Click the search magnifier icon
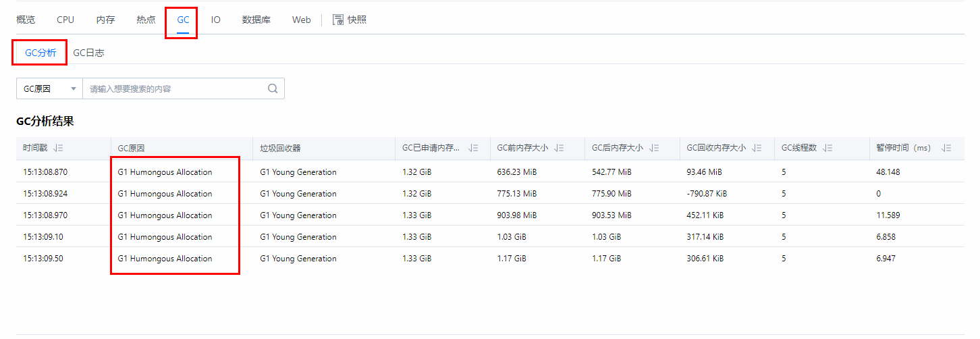The height and width of the screenshot is (339, 980). (273, 88)
